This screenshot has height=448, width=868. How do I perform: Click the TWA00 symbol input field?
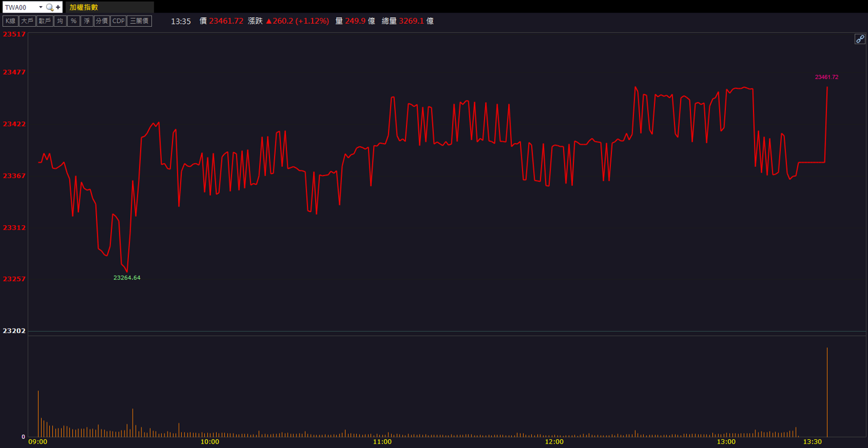pyautogui.click(x=21, y=7)
